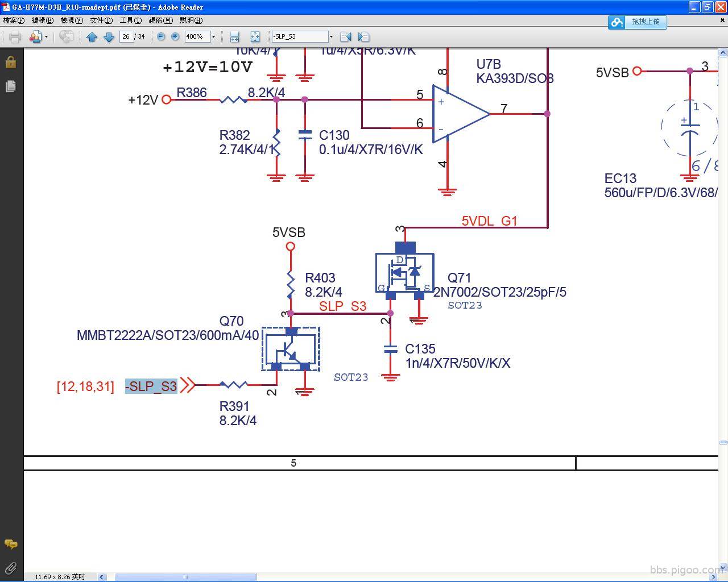Expand the find field dropdown arrow
The image size is (728, 582).
[x=331, y=36]
